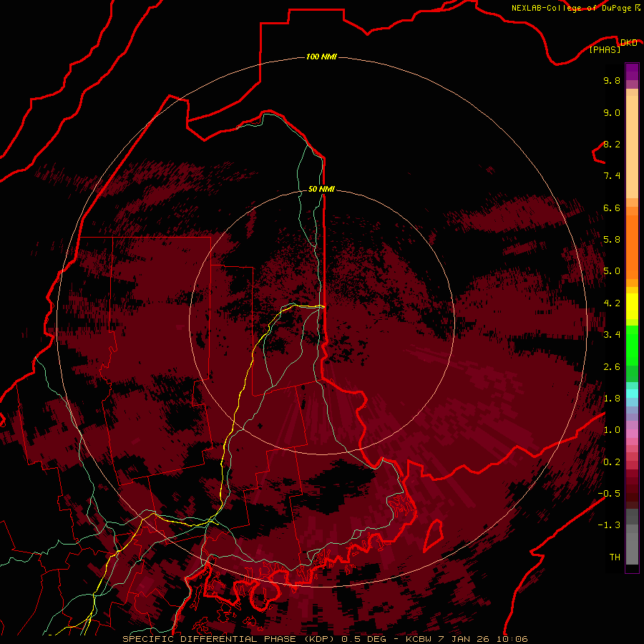
Task: Click the 100 NMI range ring label
Action: (x=321, y=57)
